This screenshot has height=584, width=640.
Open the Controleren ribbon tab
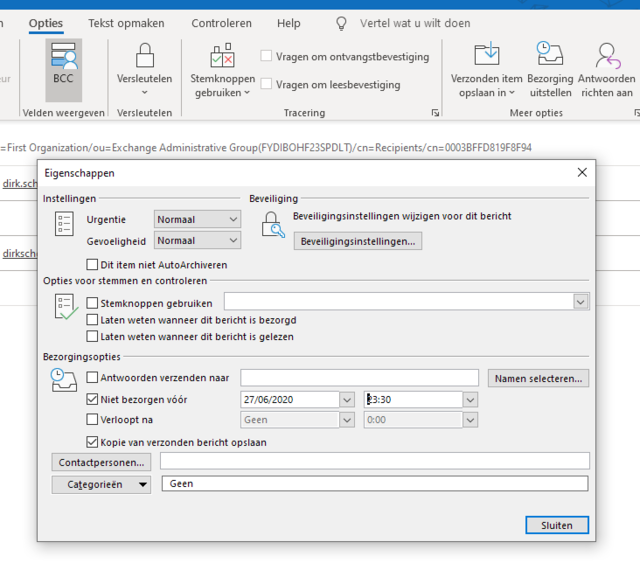(222, 23)
